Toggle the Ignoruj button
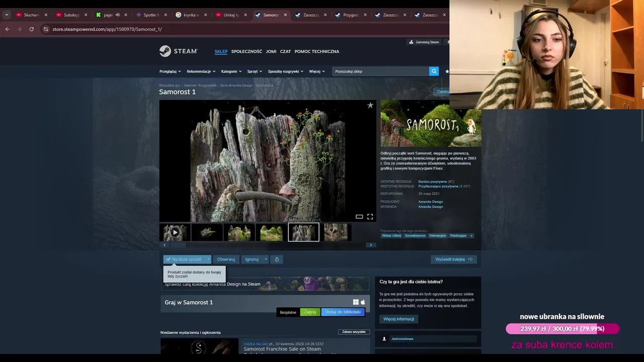Screen dimensions: 644x362 tap(252, 259)
